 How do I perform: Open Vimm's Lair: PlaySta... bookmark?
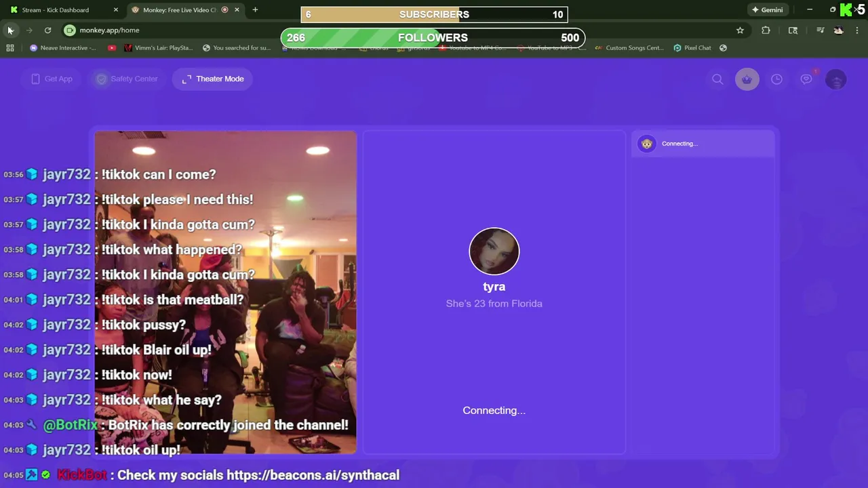tap(159, 47)
